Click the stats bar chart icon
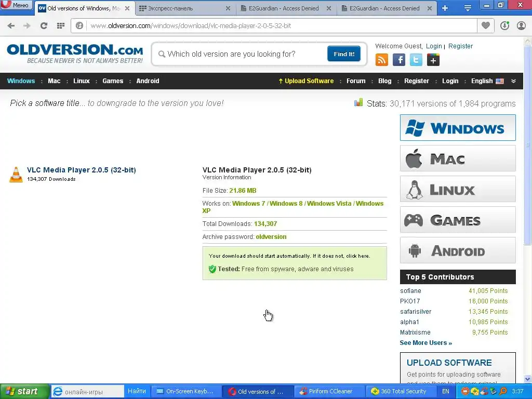 coord(358,102)
